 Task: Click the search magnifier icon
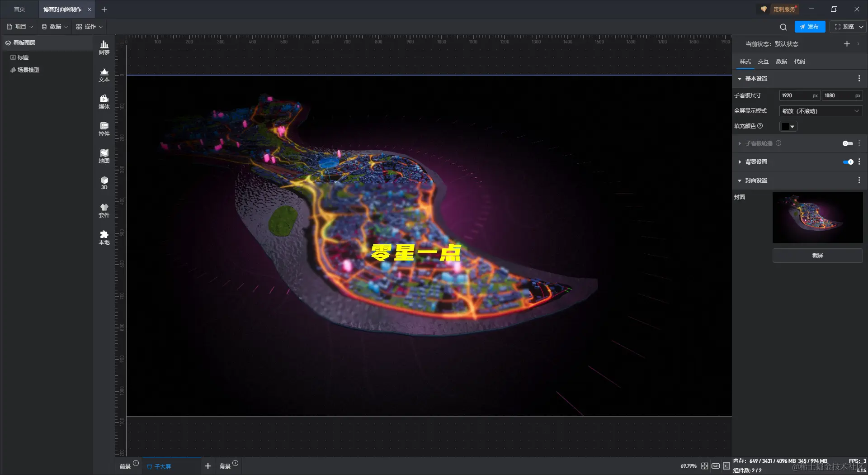[x=783, y=27]
